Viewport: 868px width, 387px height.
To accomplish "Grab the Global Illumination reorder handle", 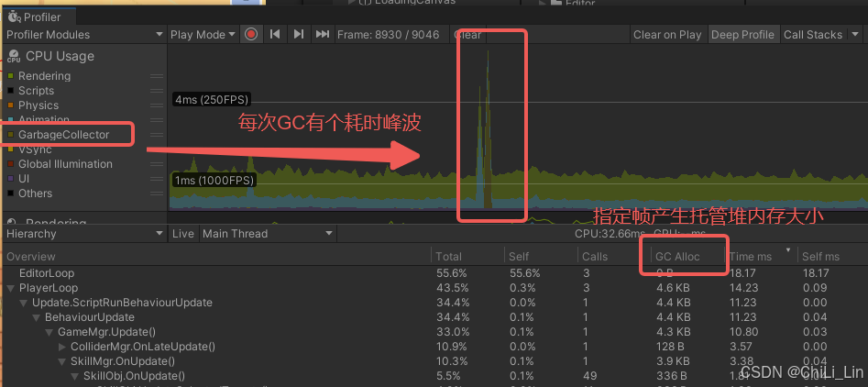I will point(158,164).
